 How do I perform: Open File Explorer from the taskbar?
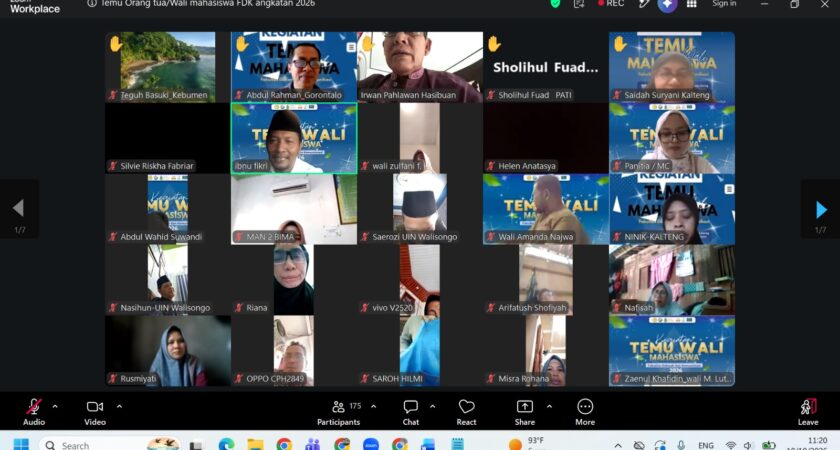[256, 444]
